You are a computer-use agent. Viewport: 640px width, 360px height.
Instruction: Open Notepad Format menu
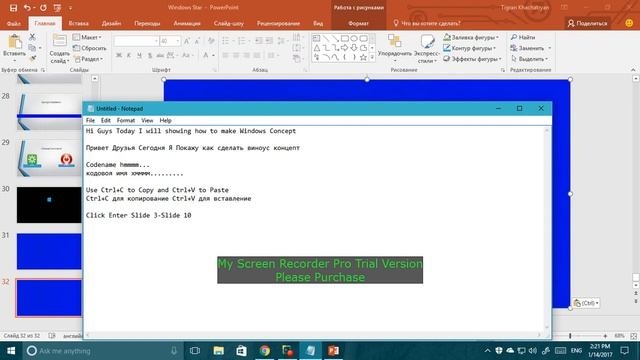pos(126,120)
